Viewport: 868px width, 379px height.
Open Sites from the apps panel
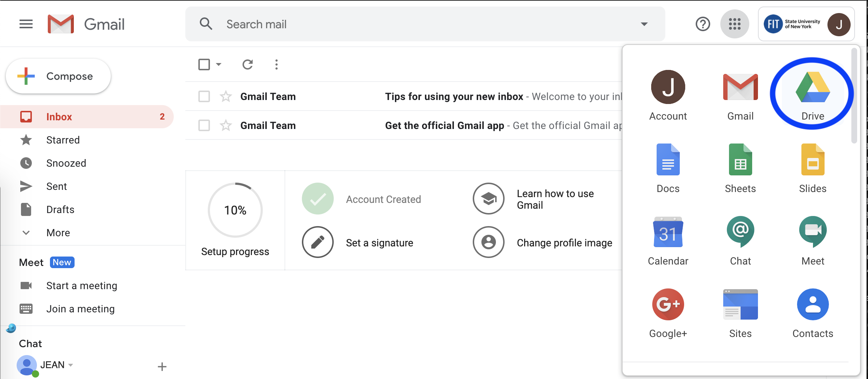click(740, 313)
